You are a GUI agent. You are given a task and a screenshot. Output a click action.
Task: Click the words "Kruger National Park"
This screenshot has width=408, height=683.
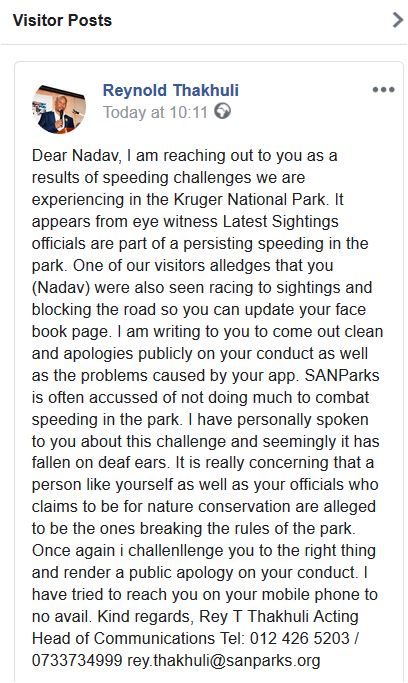tap(250, 199)
